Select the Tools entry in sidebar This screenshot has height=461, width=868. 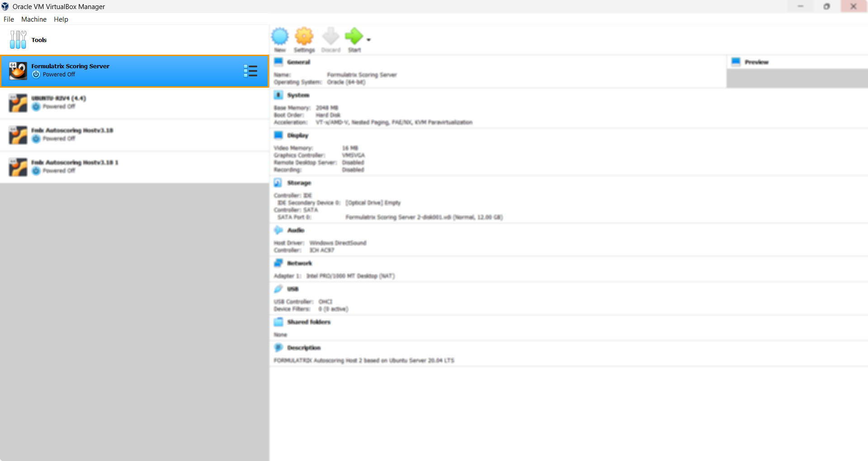click(134, 40)
